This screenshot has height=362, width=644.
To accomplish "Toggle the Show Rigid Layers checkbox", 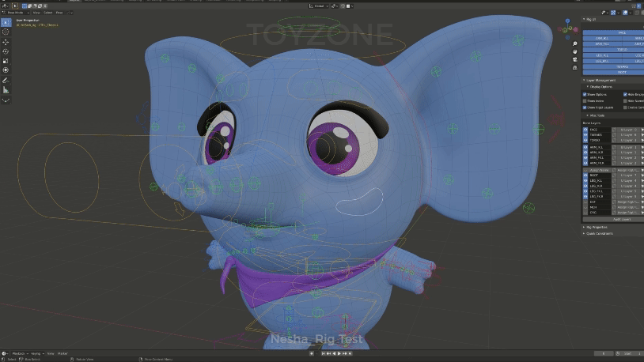I will 585,107.
